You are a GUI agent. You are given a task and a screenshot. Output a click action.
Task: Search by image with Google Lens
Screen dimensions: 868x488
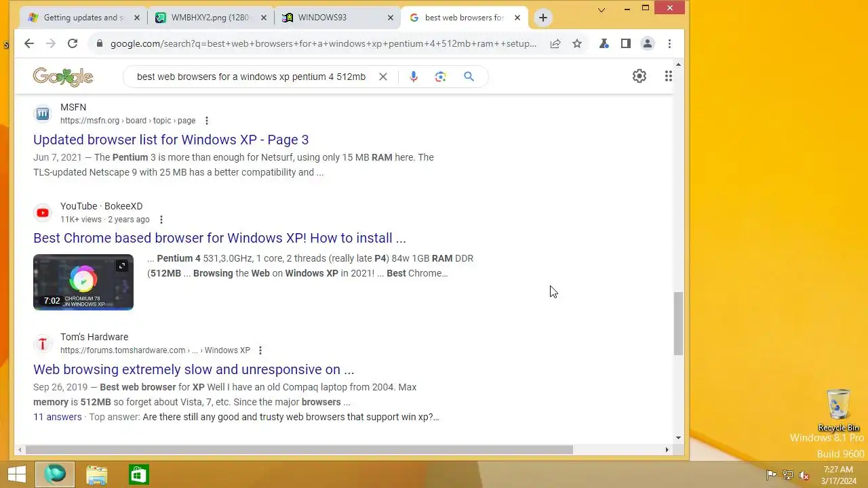coord(441,77)
